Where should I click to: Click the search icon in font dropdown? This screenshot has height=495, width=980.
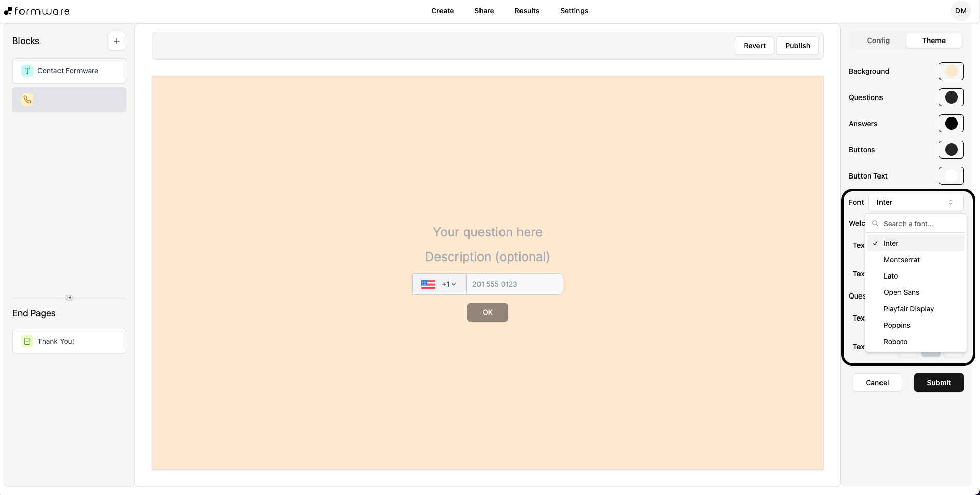(875, 224)
